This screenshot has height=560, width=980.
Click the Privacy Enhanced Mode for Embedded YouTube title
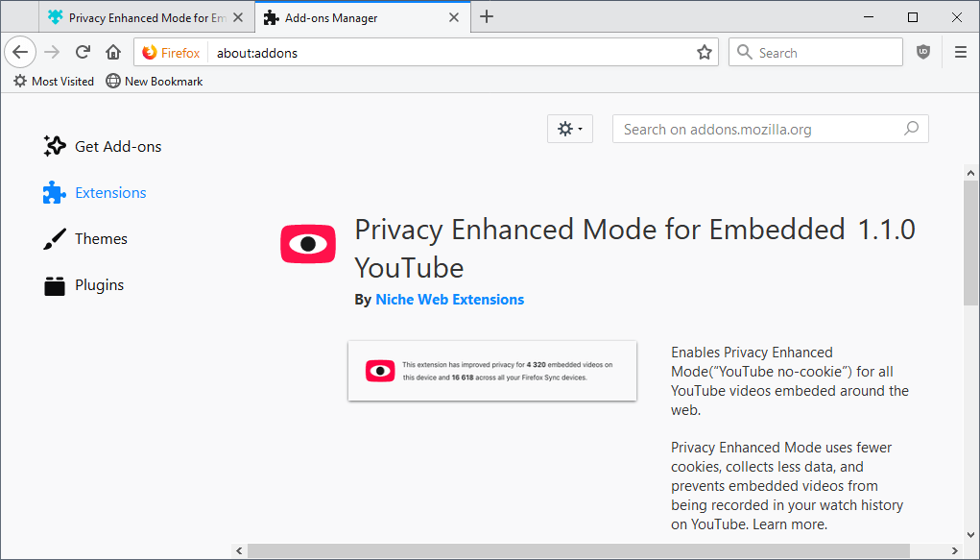600,249
